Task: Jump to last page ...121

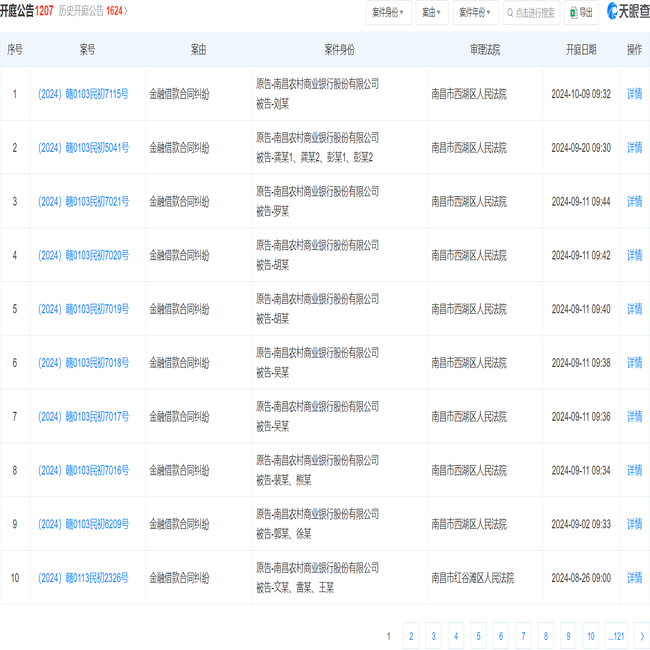Action: click(616, 636)
